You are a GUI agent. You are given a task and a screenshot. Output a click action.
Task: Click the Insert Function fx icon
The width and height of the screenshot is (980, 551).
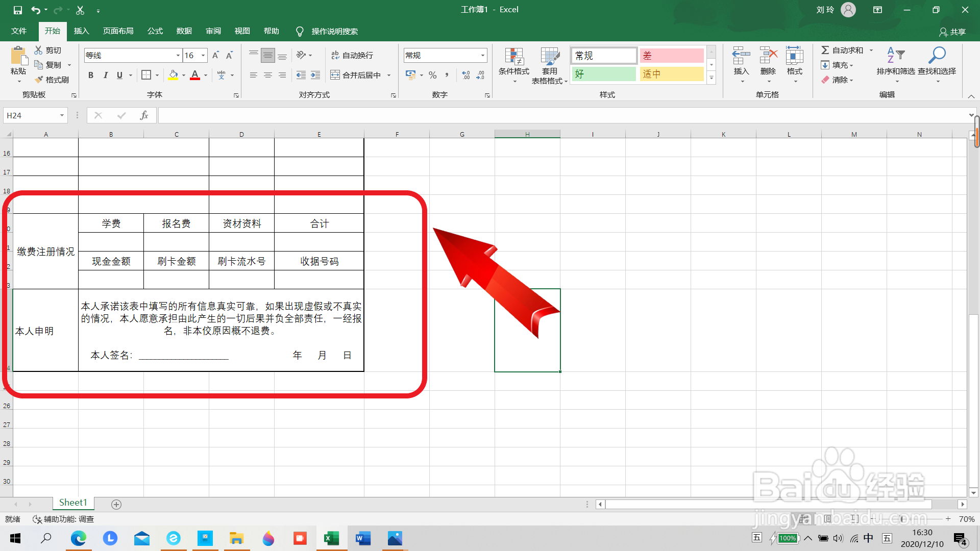(x=144, y=115)
